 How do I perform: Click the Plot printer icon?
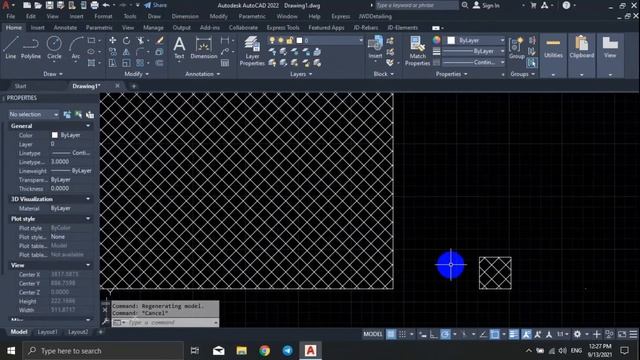click(94, 5)
